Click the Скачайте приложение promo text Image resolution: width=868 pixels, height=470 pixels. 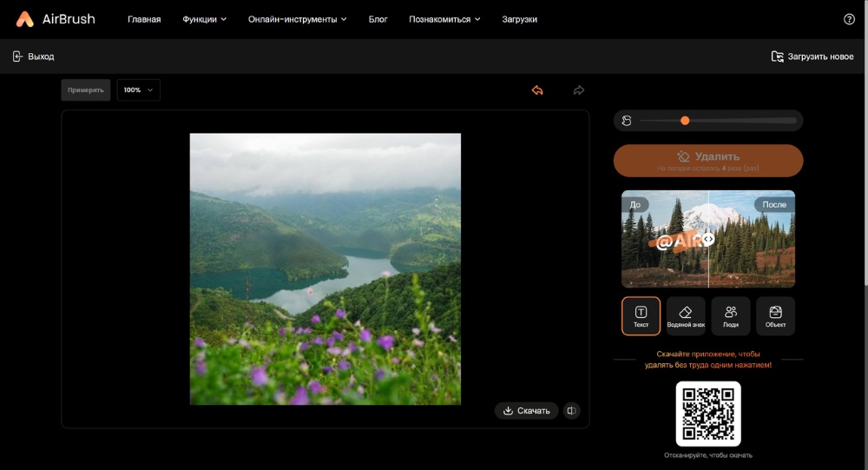pos(708,359)
